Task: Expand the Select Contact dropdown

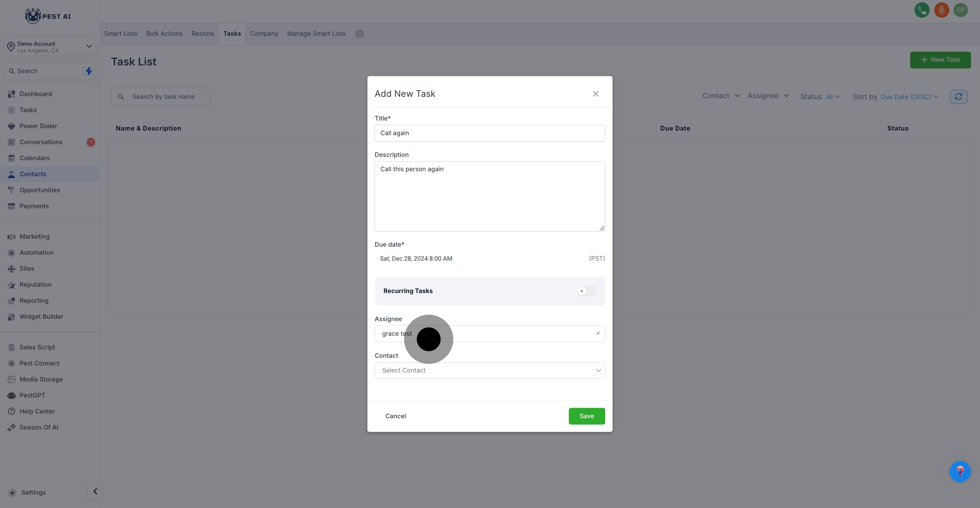Action: point(489,370)
